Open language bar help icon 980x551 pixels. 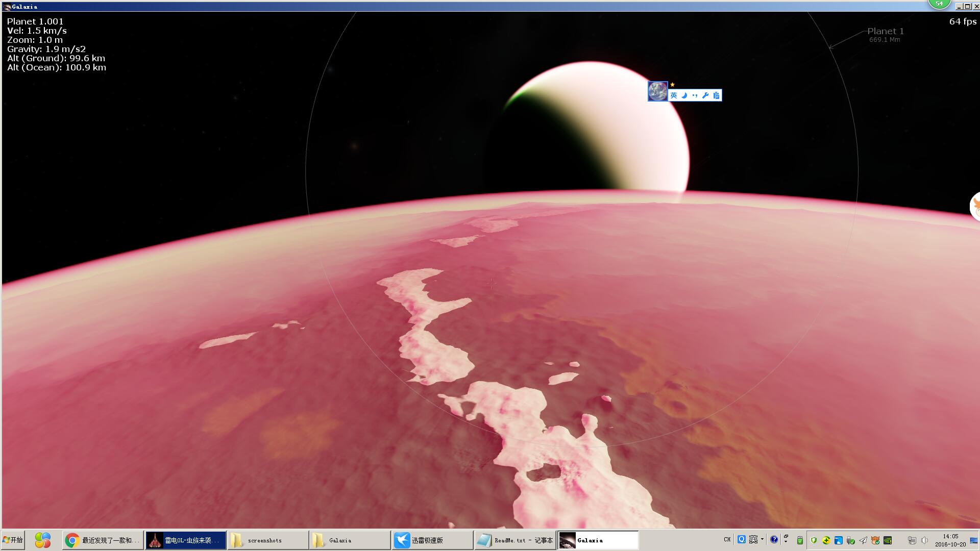coord(774,539)
